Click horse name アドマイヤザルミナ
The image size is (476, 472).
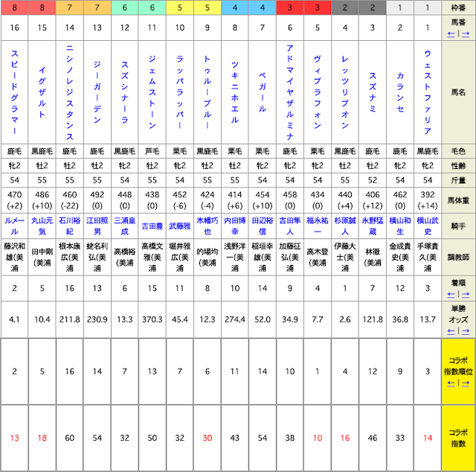coord(289,93)
